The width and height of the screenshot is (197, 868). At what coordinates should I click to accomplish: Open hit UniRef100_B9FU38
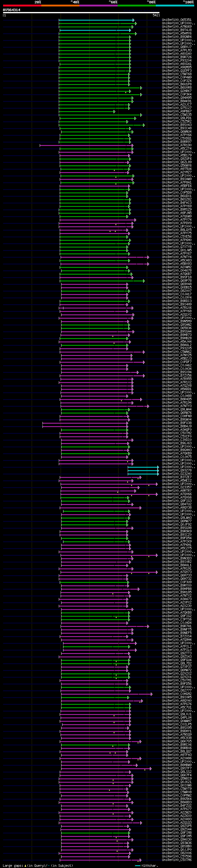[x=177, y=423]
